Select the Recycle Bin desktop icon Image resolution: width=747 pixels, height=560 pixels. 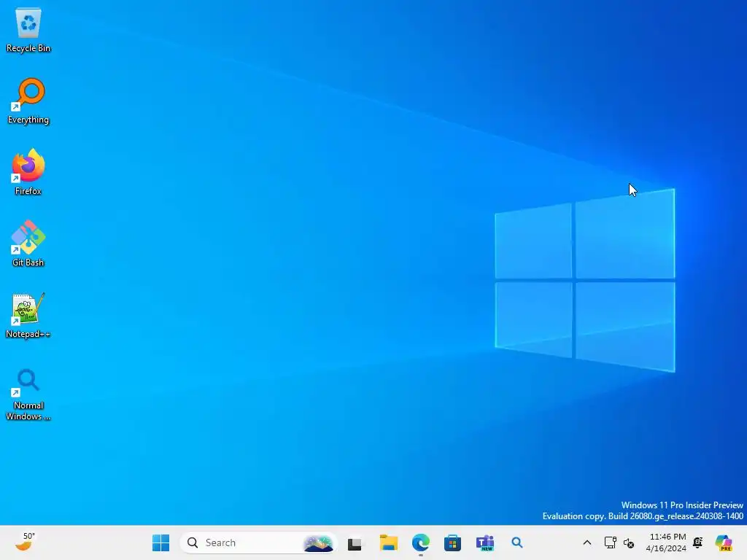[28, 30]
